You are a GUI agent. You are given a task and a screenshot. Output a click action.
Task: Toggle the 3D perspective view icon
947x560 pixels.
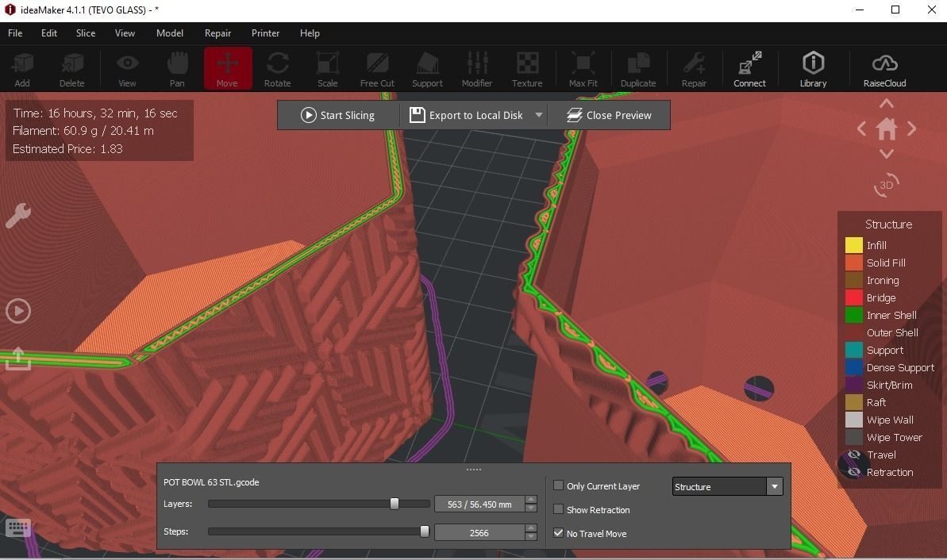(887, 186)
